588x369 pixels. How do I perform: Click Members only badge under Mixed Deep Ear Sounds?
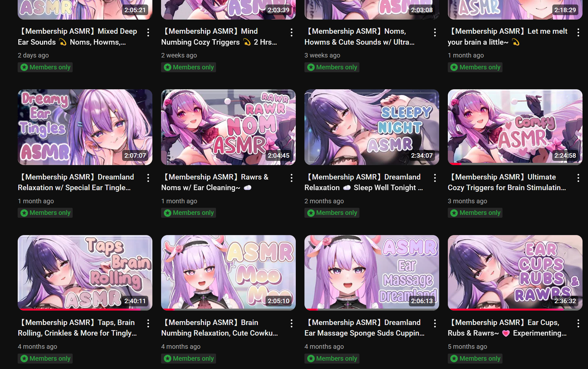(45, 67)
